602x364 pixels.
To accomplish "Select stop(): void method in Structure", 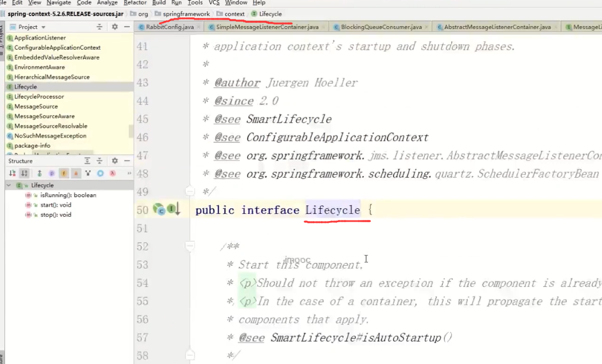I will pyautogui.click(x=56, y=215).
